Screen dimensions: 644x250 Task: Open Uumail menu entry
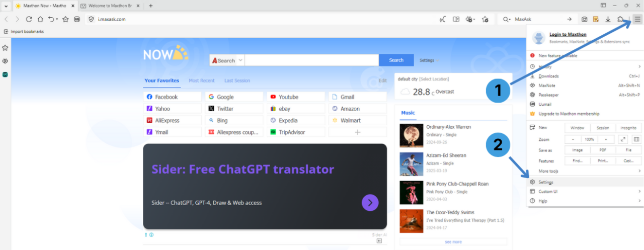point(586,104)
